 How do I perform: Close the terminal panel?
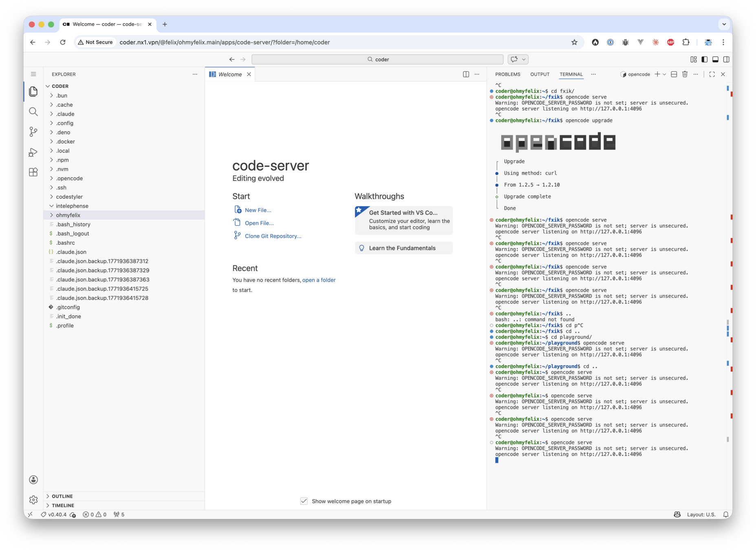point(723,74)
